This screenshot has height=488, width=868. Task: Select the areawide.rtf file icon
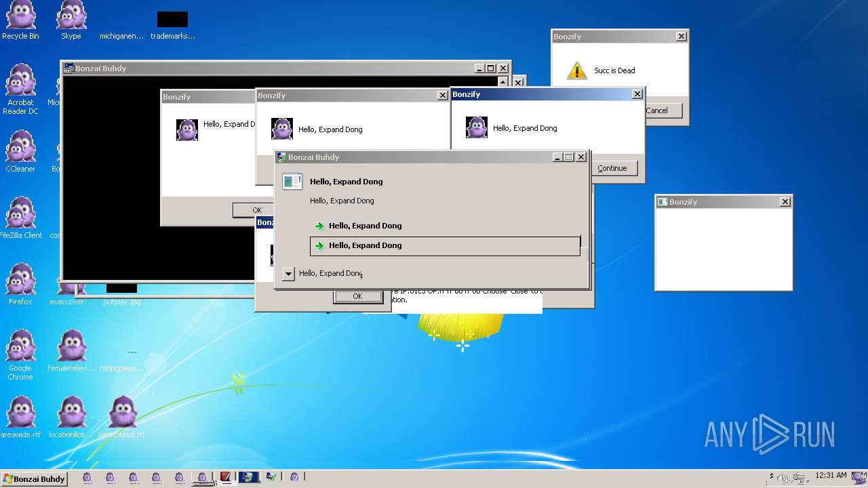pos(20,417)
